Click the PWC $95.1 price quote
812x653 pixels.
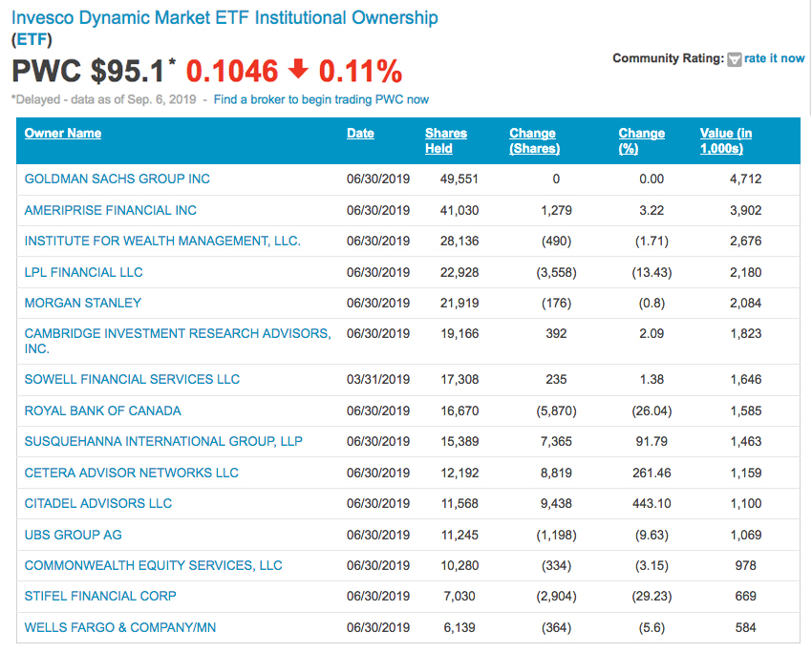[x=88, y=71]
